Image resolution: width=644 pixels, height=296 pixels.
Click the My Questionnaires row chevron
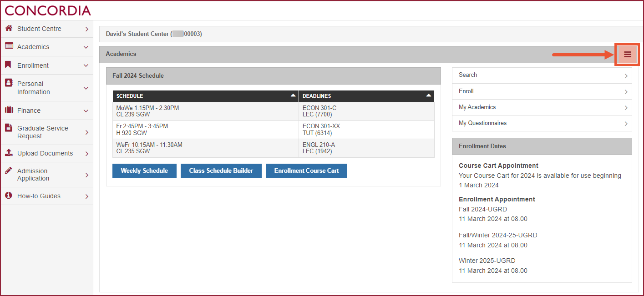pyautogui.click(x=626, y=124)
